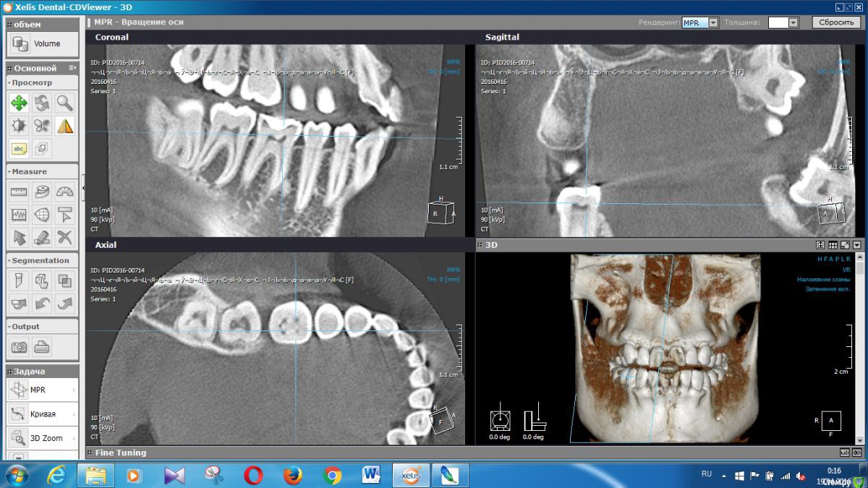Activate the magnifier zoom tool
The height and width of the screenshot is (488, 868).
[65, 103]
